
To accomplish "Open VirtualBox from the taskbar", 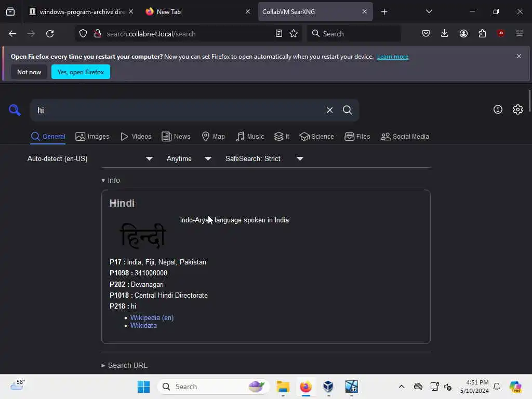I will click(x=328, y=387).
